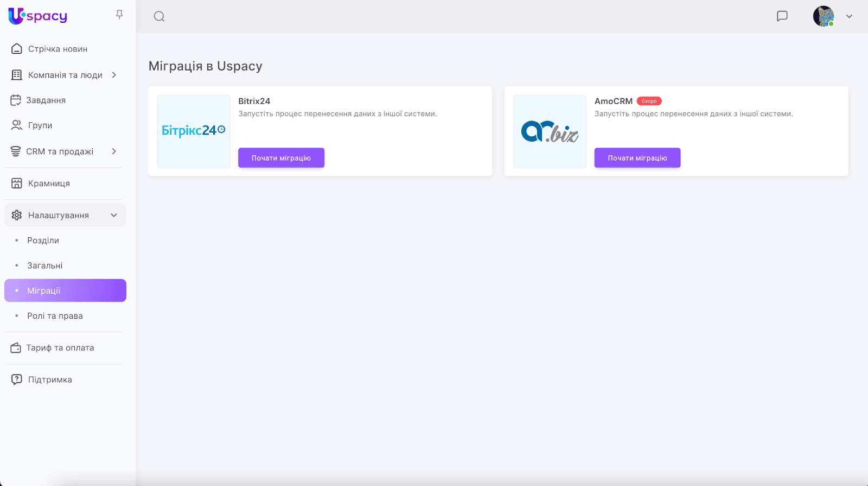Pin the sidebar with the pin icon
The image size is (868, 486).
(119, 15)
